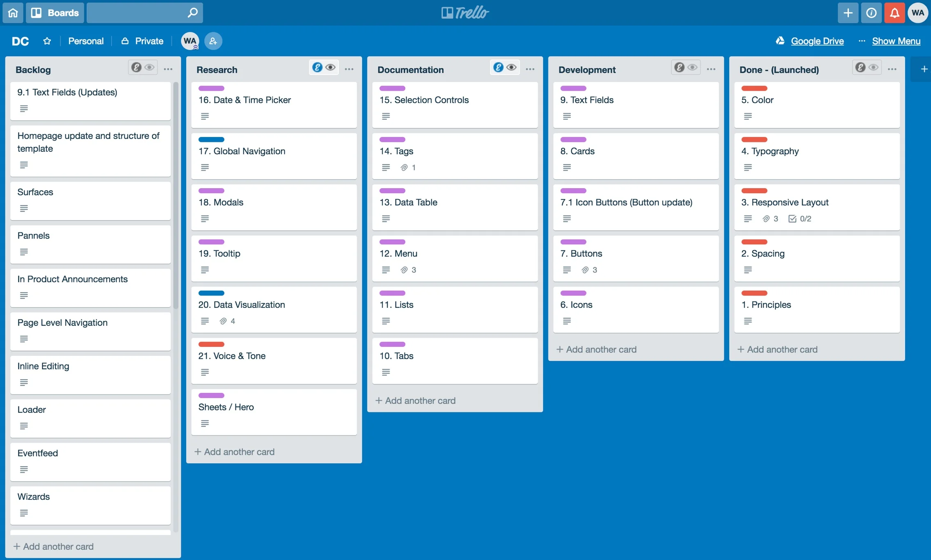Screen dimensions: 931x560
Task: Open the Documentation list actions menu
Action: [530, 69]
